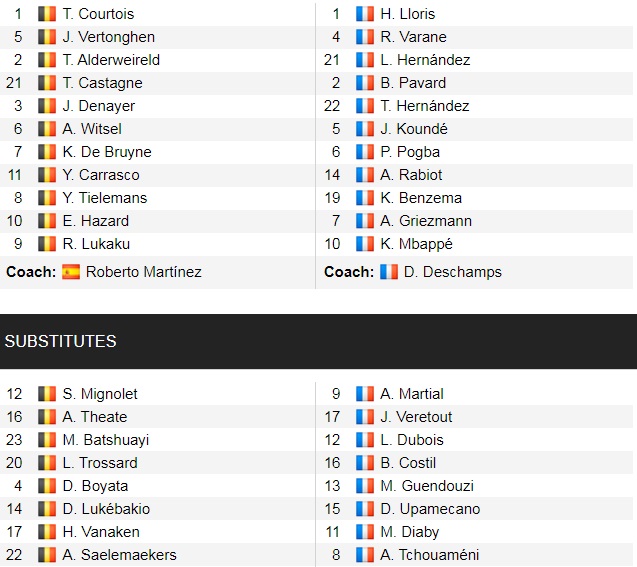Click the Belgium flag beside T. Courtois
This screenshot has width=637, height=567.
pos(46,14)
